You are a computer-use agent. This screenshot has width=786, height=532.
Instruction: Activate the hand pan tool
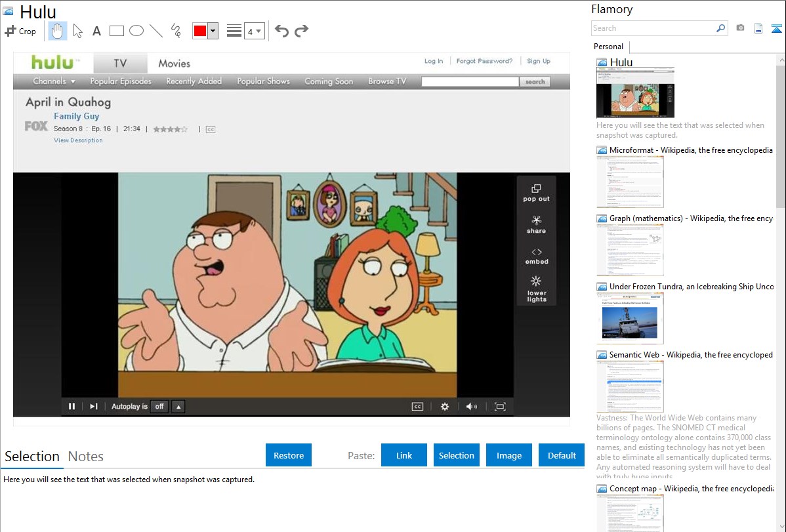point(58,31)
